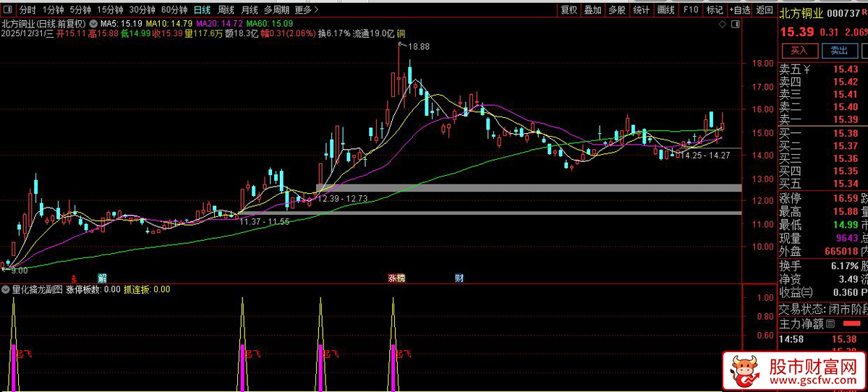
Task: Open the 复权 adjustment menu
Action: pyautogui.click(x=569, y=10)
